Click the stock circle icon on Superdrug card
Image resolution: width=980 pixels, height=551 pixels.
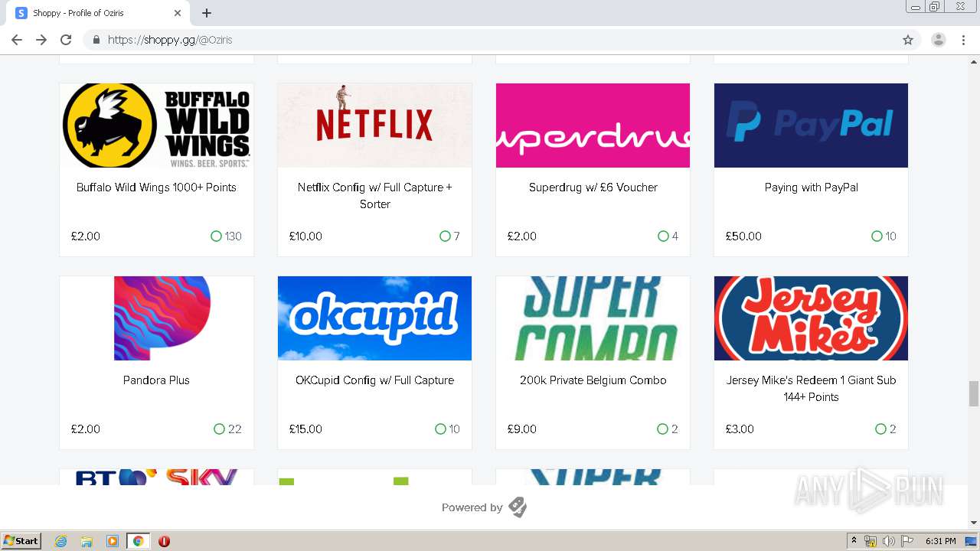click(x=663, y=236)
